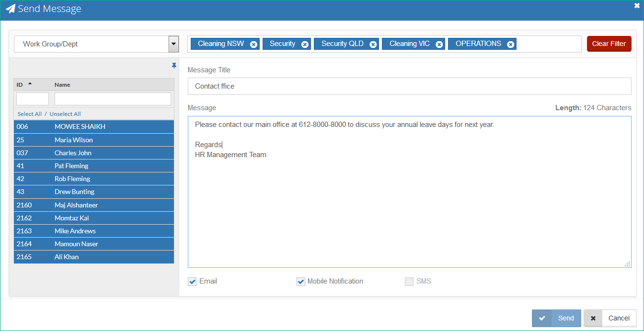Remove the Security filter tag

305,44
